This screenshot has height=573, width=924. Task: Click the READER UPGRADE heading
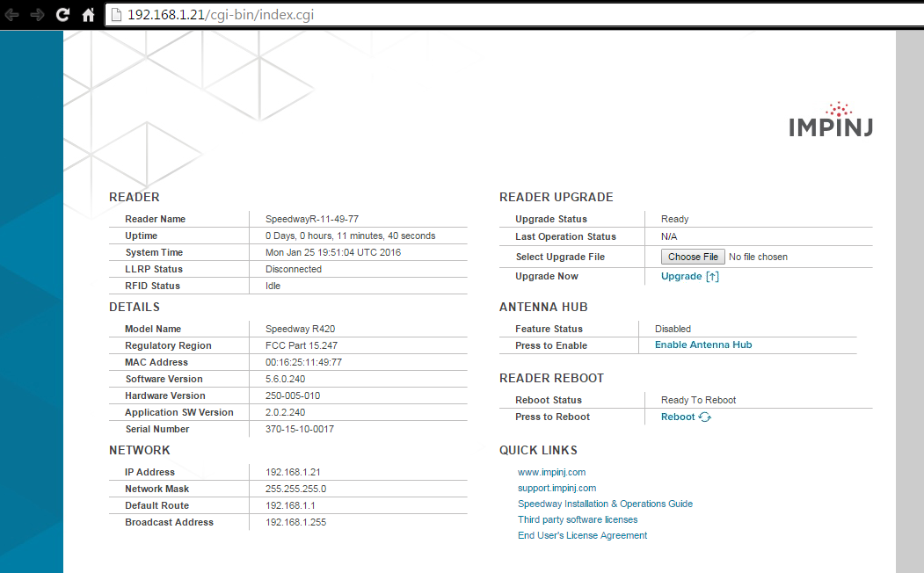pyautogui.click(x=557, y=197)
